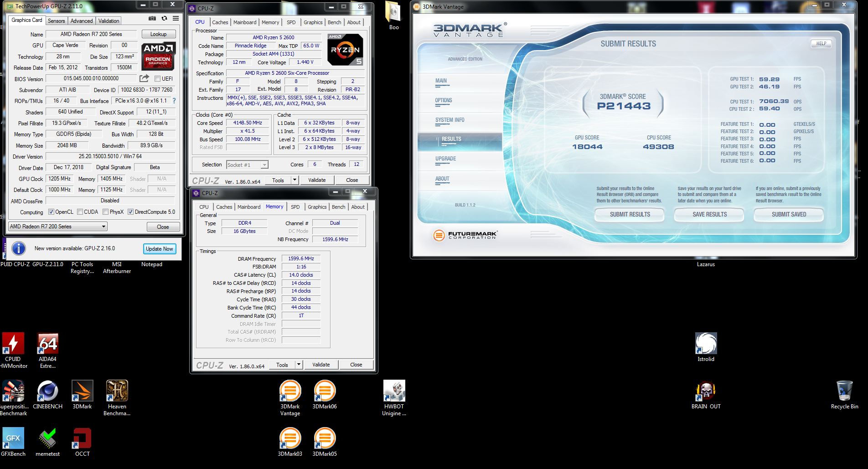The height and width of the screenshot is (469, 868).
Task: Switch to Validation tab in GPU-Z
Action: 108,21
